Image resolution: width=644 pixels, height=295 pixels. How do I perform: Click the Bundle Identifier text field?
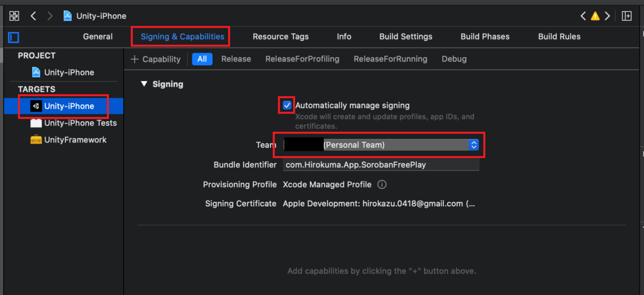(x=380, y=164)
